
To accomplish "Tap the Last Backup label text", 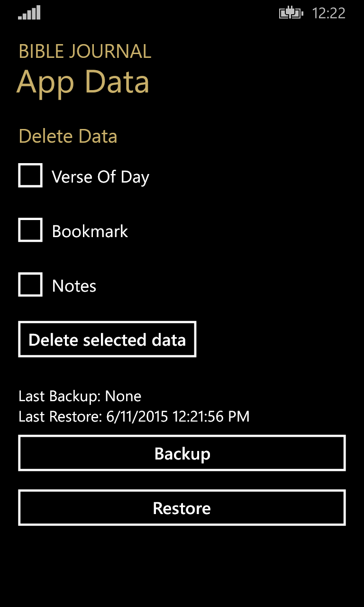I will click(60, 396).
